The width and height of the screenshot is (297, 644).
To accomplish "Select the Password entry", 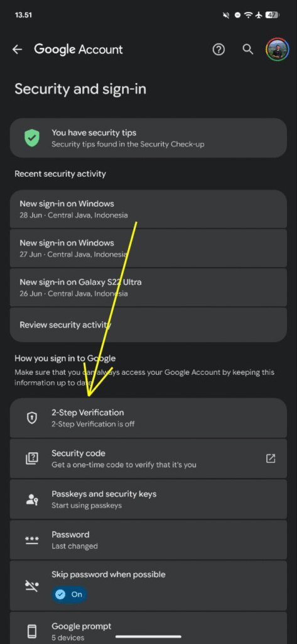I will pyautogui.click(x=148, y=540).
